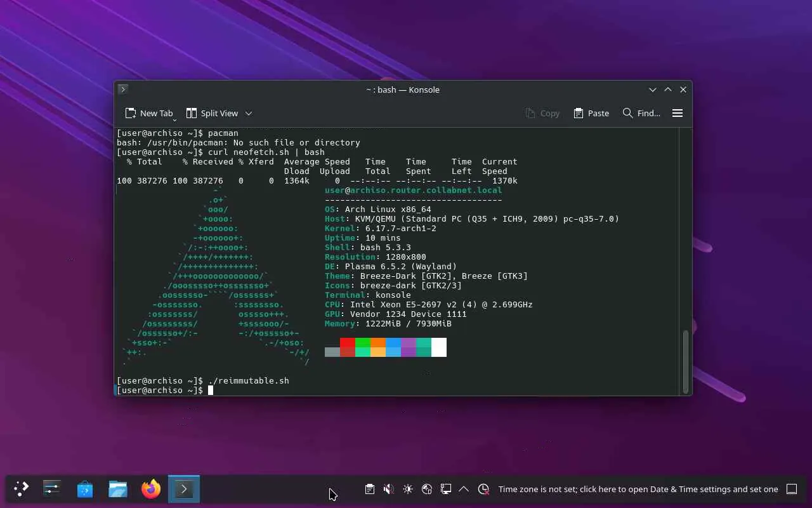
Task: Click the terminal's vertical scrollbar handle
Action: [685, 362]
